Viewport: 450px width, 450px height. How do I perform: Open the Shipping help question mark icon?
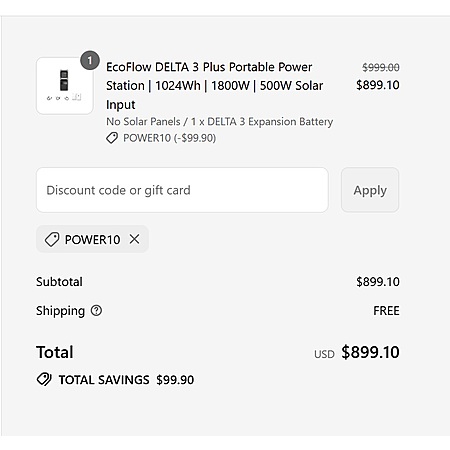click(96, 311)
